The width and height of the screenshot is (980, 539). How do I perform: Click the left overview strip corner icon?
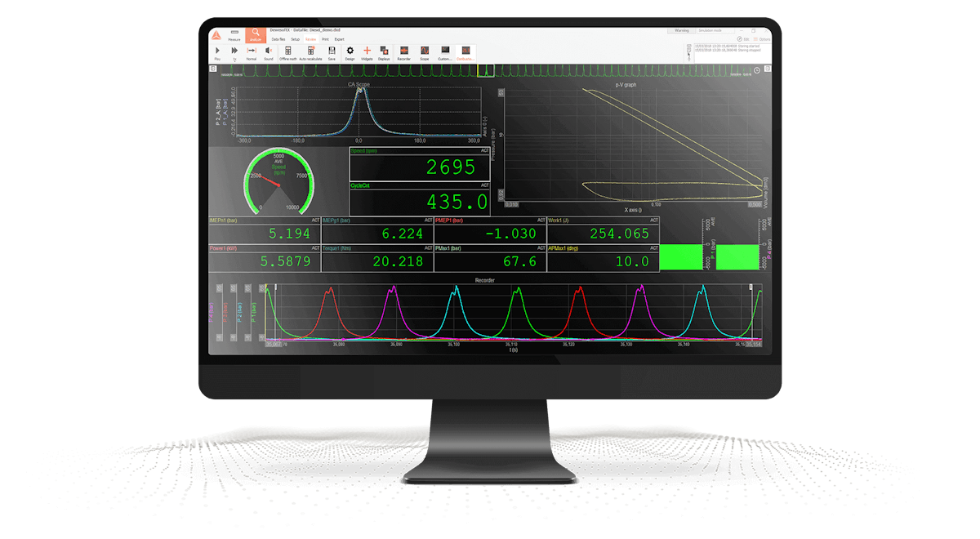point(213,69)
